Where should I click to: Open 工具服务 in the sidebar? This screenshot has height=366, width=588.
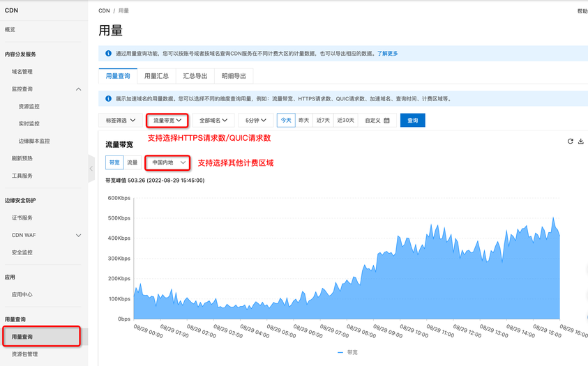22,176
